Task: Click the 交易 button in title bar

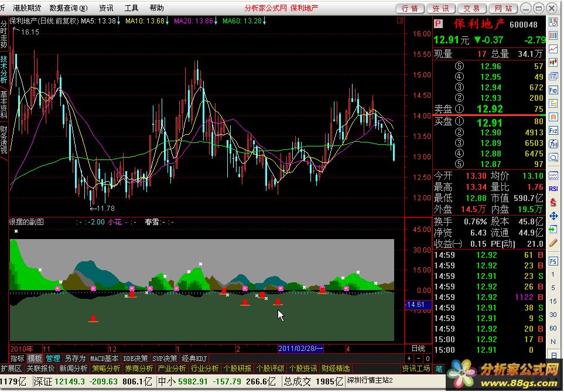Action: tap(472, 8)
